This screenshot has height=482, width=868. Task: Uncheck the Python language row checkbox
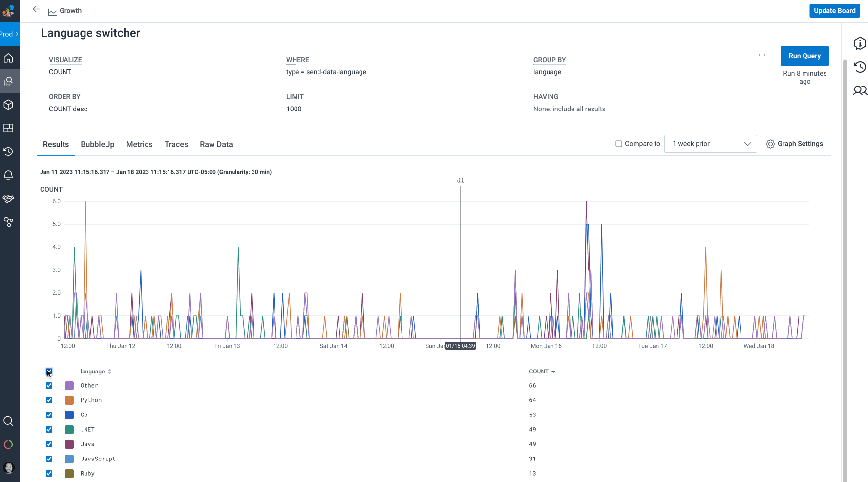coord(49,400)
